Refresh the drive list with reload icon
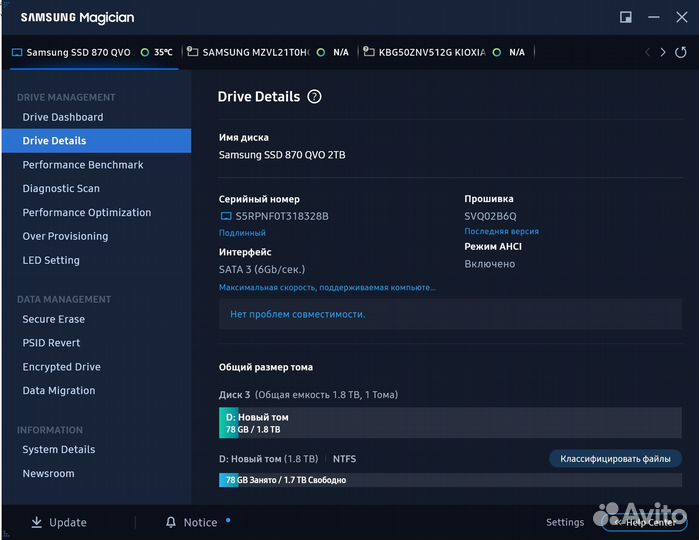 click(x=680, y=52)
